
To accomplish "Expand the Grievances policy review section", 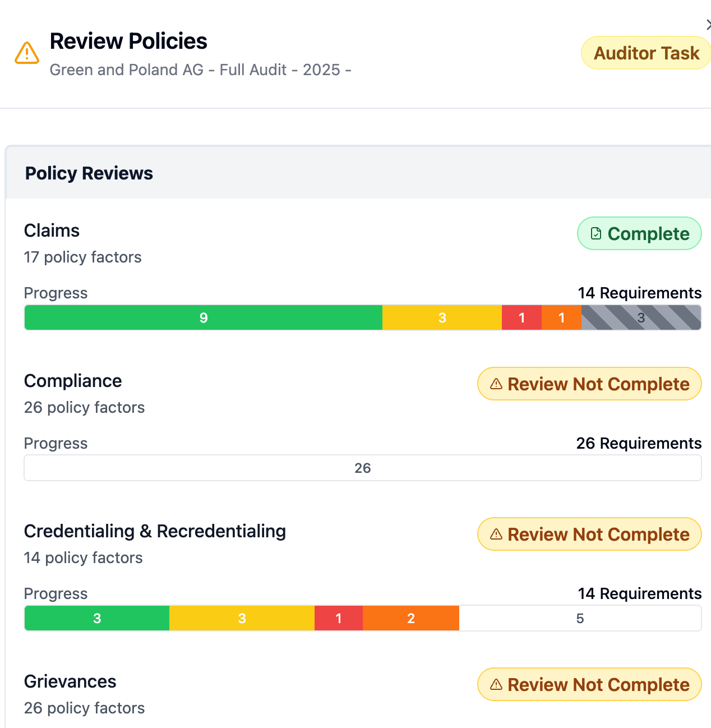I will click(x=70, y=681).
